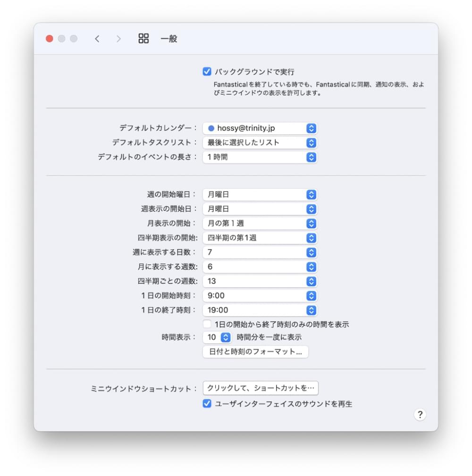Toggle ユーザインターフェイスのサウンドを再生 checkbox

pyautogui.click(x=207, y=404)
